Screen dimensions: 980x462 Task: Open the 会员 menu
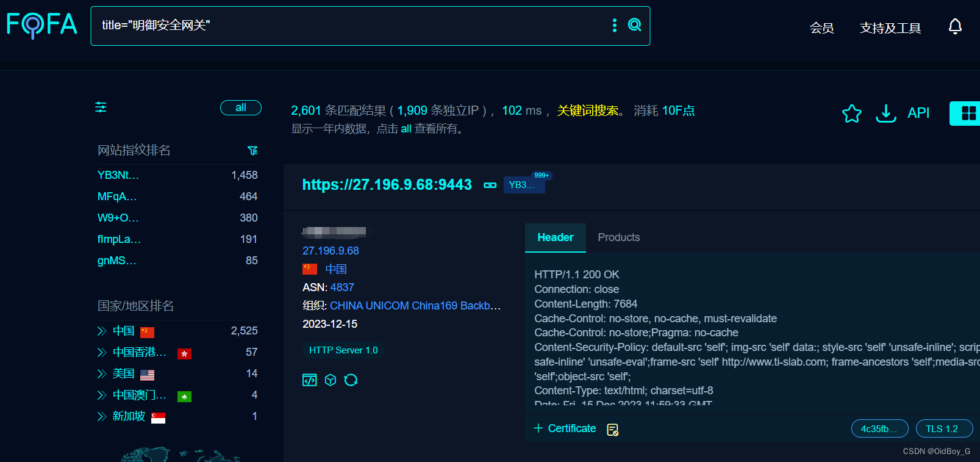pyautogui.click(x=821, y=28)
